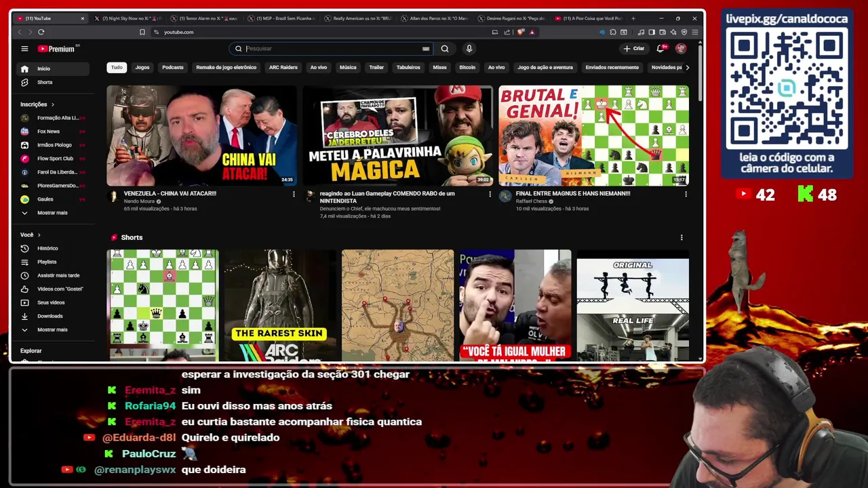Reload the page in browser toolbar
The height and width of the screenshot is (488, 868).
coord(41,32)
